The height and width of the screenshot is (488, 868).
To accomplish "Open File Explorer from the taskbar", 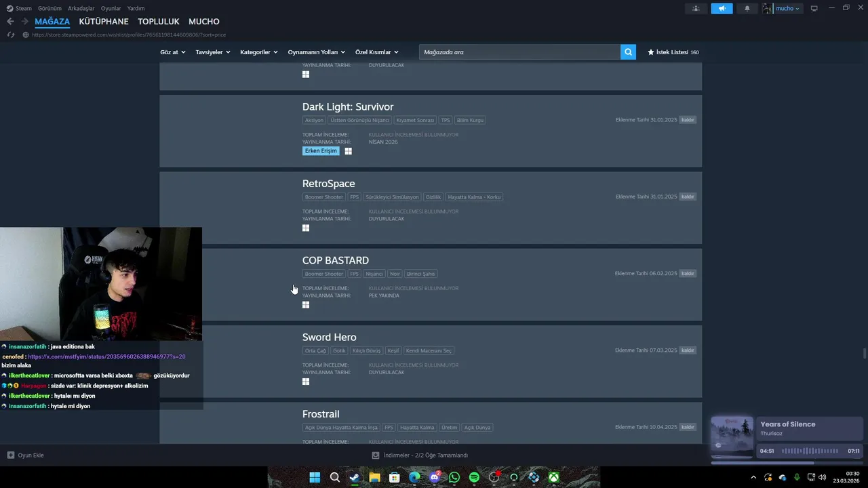I will coord(374,477).
